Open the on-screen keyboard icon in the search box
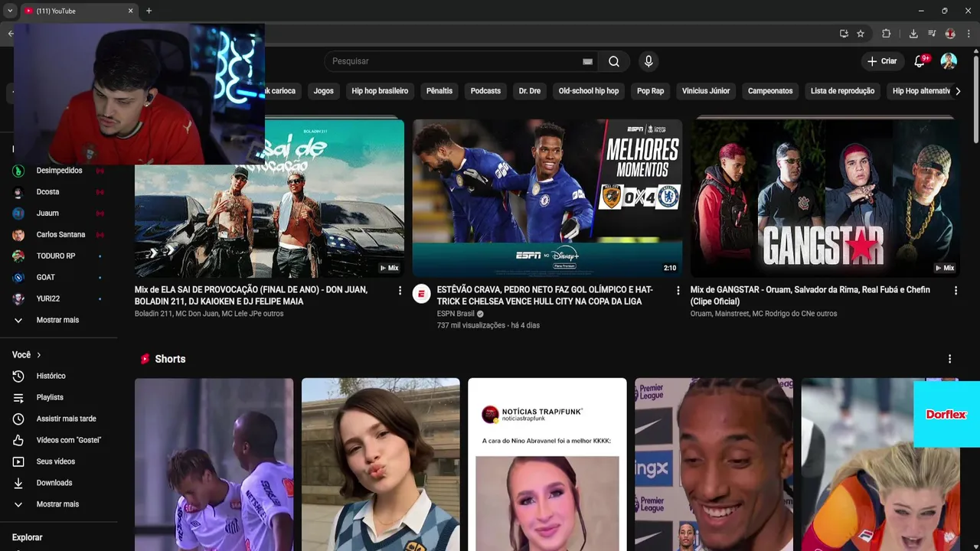980x551 pixels. click(587, 61)
